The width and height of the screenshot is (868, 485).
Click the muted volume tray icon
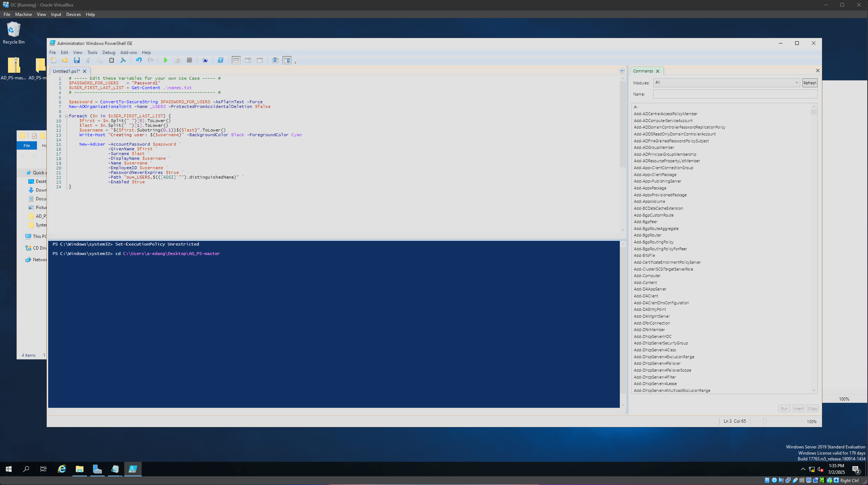pos(821,469)
